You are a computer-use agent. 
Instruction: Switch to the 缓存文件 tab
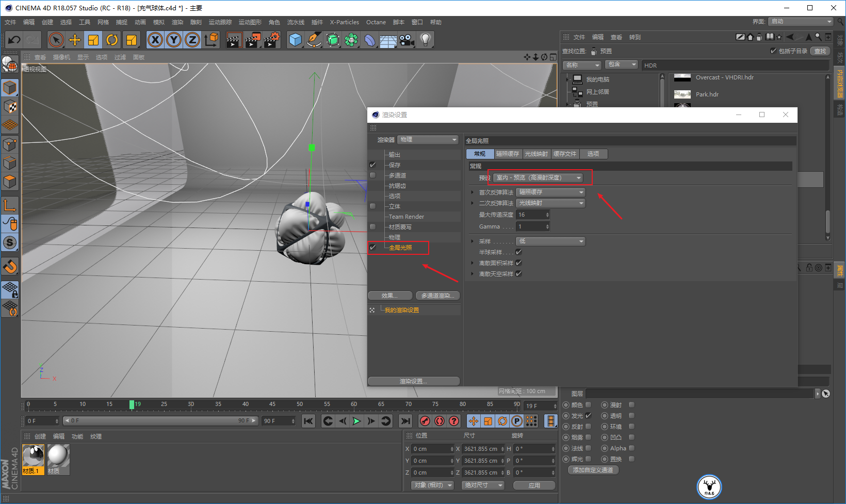click(x=565, y=154)
